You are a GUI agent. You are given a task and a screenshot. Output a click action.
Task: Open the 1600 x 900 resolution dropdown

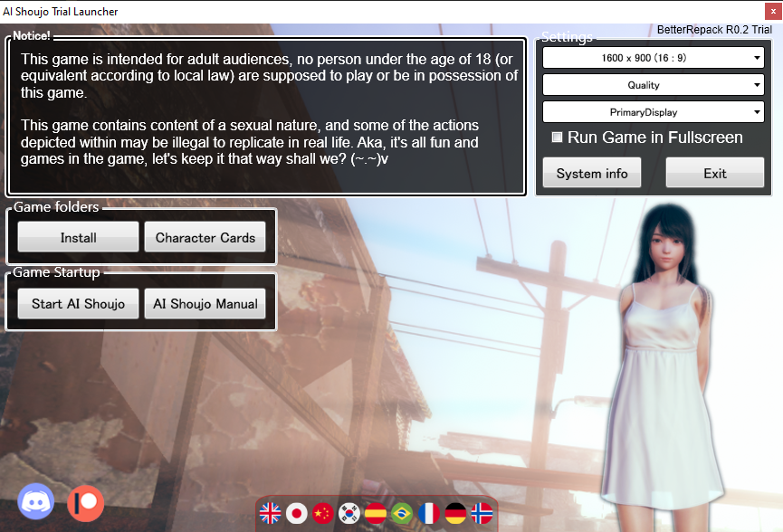pyautogui.click(x=654, y=58)
